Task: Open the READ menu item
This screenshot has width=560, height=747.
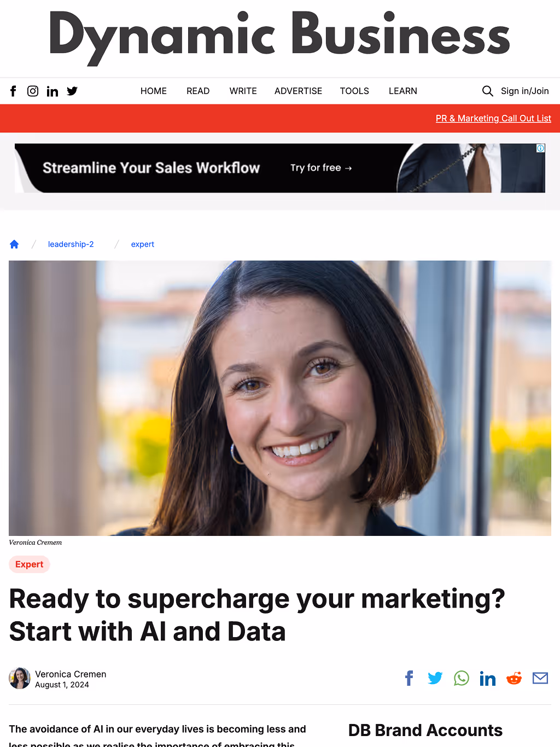Action: pos(198,91)
